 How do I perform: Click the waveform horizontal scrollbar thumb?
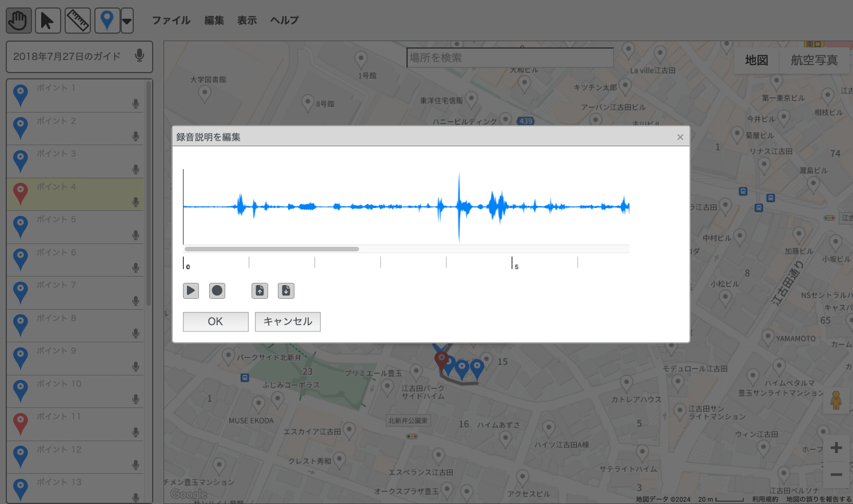(272, 249)
